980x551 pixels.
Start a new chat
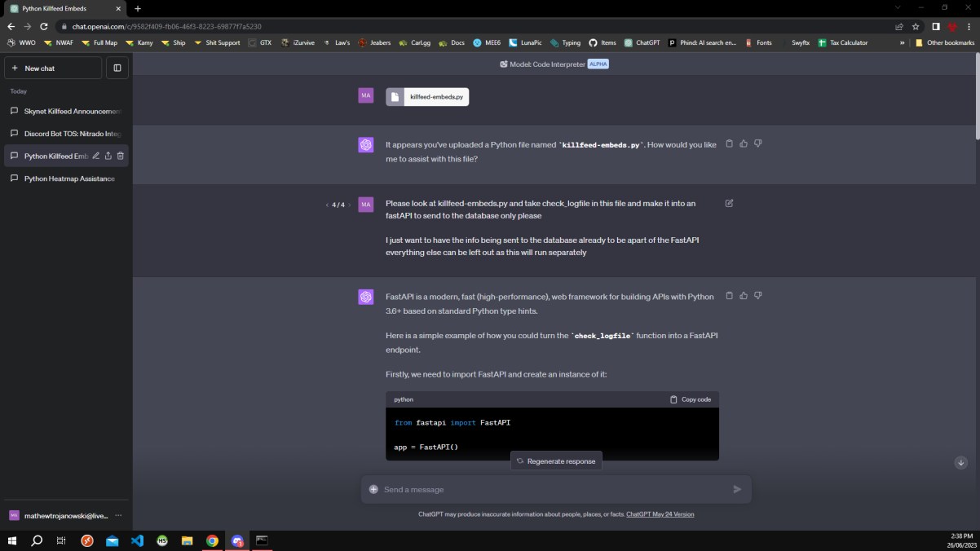tap(53, 68)
